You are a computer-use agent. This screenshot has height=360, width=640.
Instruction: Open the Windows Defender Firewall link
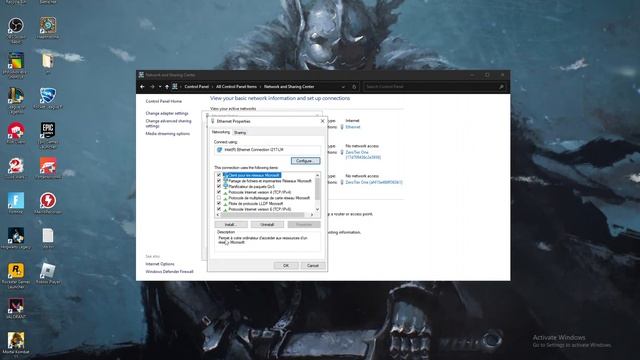(169, 272)
